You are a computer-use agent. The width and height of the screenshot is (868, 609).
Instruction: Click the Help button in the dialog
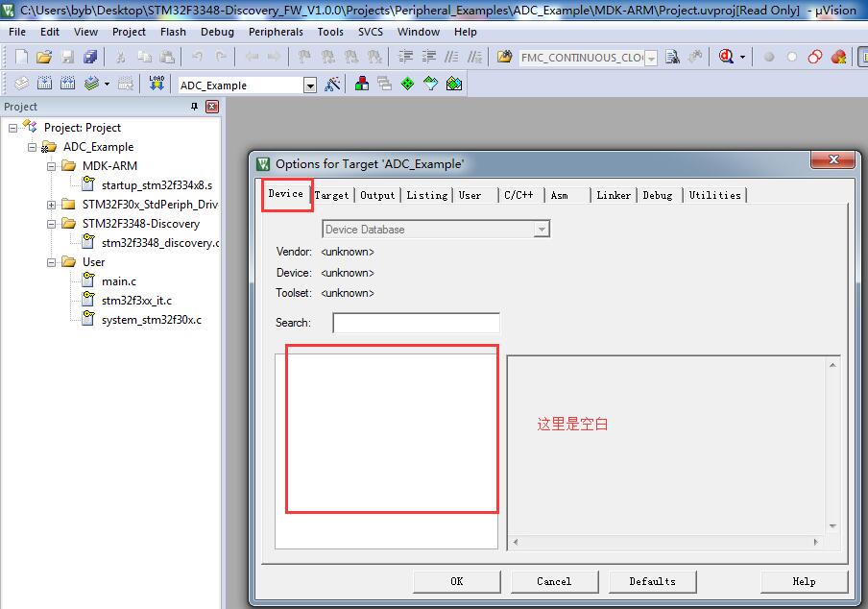point(804,581)
